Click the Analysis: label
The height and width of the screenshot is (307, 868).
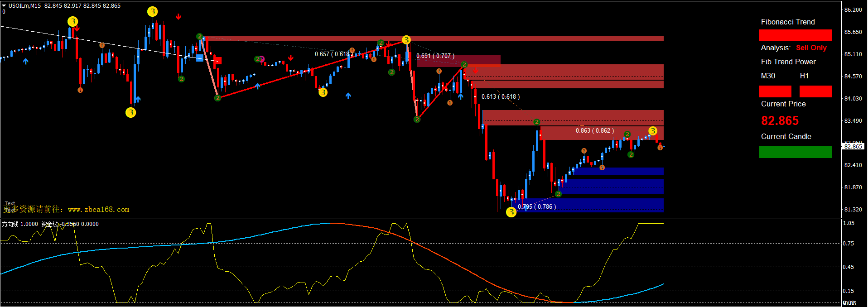pos(776,48)
